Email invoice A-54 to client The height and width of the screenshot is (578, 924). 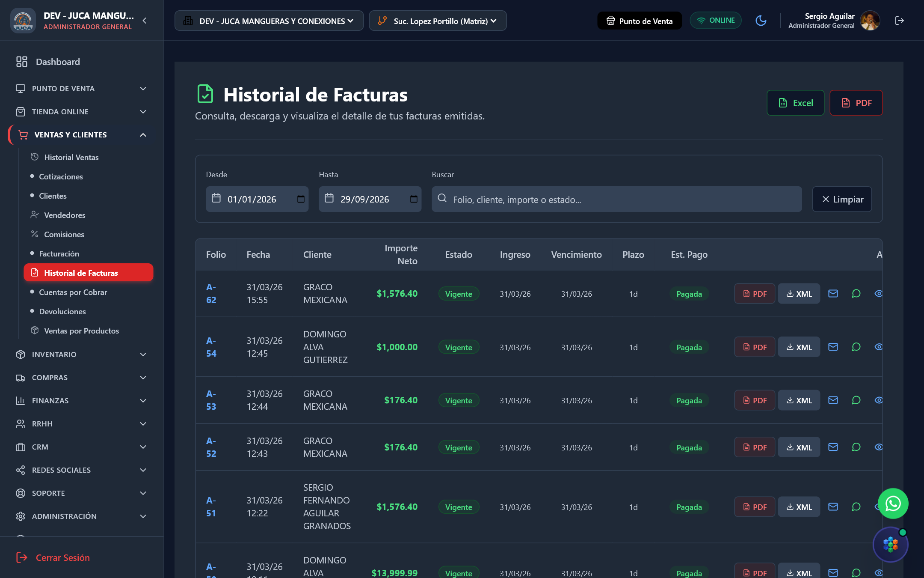pyautogui.click(x=833, y=347)
